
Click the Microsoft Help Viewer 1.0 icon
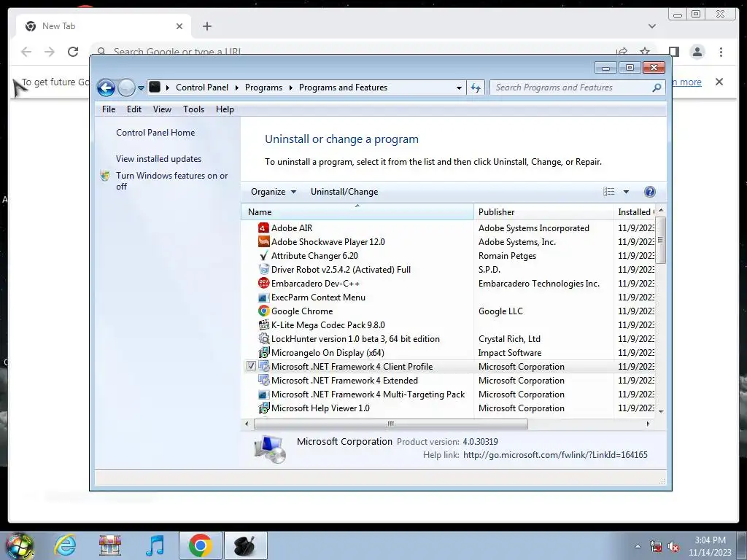tap(263, 408)
